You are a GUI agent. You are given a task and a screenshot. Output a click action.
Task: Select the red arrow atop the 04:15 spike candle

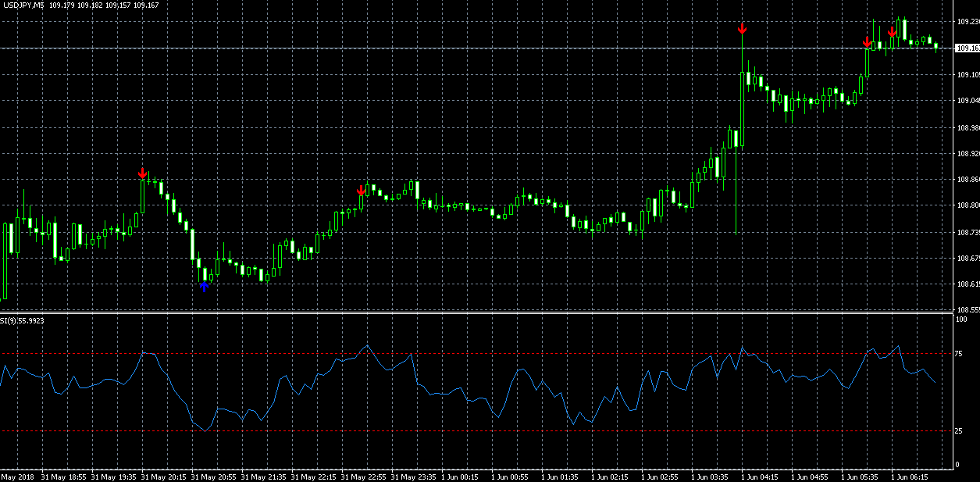[x=742, y=29]
